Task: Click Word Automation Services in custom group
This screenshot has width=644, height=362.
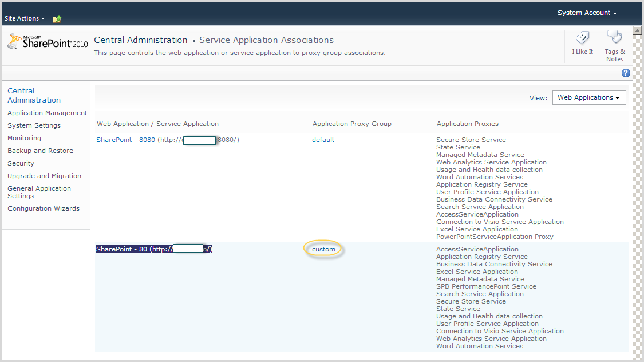Action: click(480, 346)
